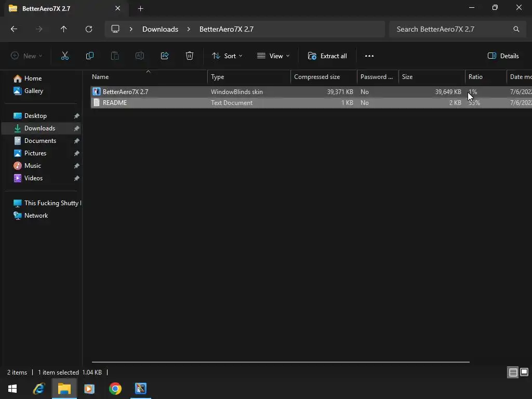Select the BetterAero7X 2.7 WindowBlinds skin file
532x399 pixels.
point(311,92)
